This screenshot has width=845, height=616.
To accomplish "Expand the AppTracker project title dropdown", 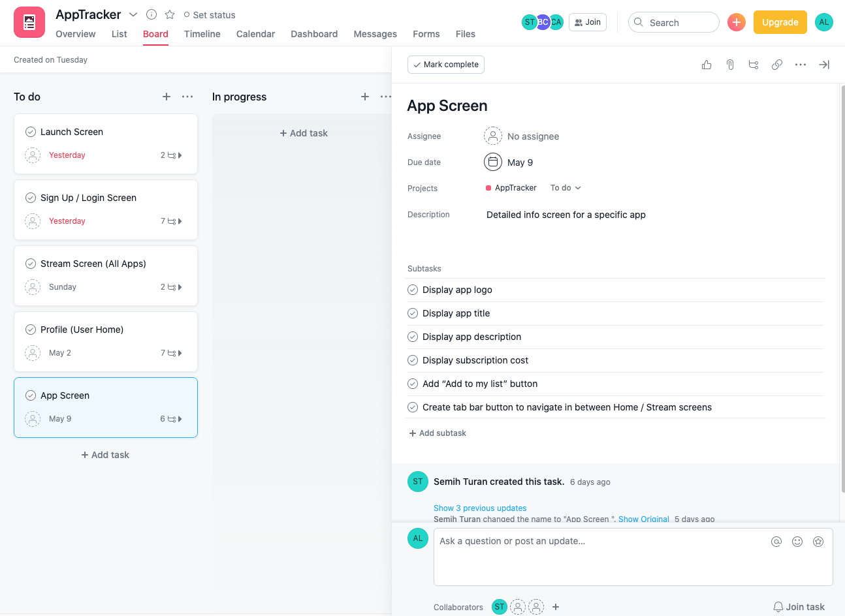I will click(133, 14).
